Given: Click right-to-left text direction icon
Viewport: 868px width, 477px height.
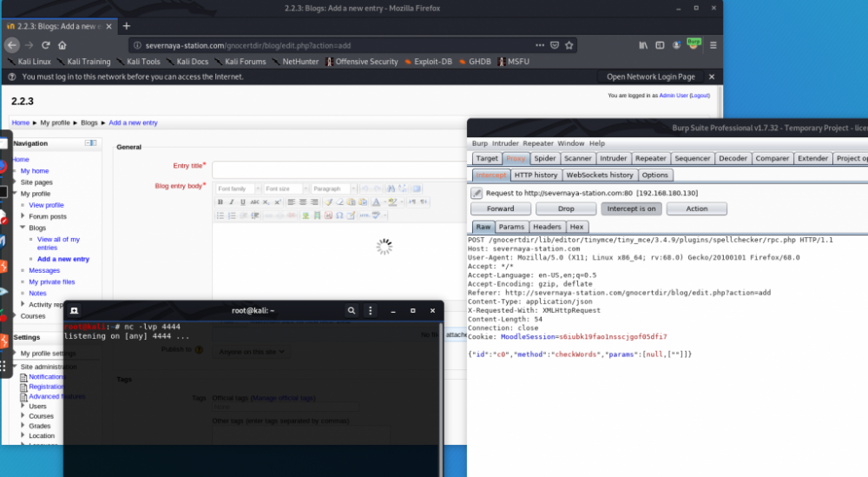Looking at the screenshot, I should 424,202.
